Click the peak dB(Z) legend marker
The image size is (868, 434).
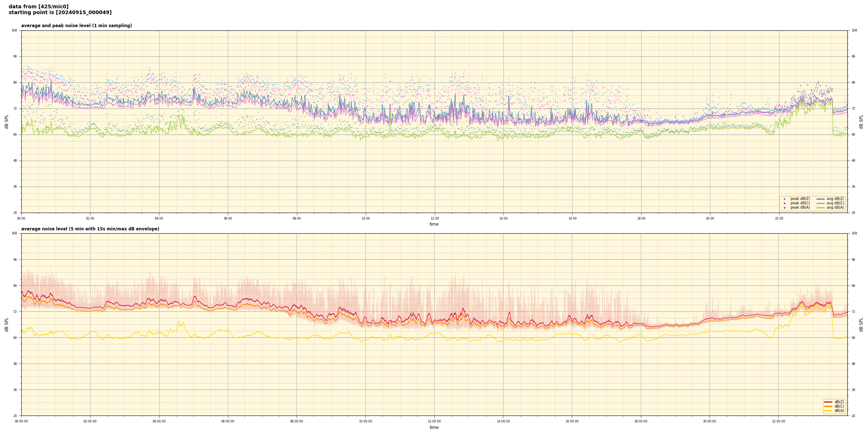click(x=784, y=199)
